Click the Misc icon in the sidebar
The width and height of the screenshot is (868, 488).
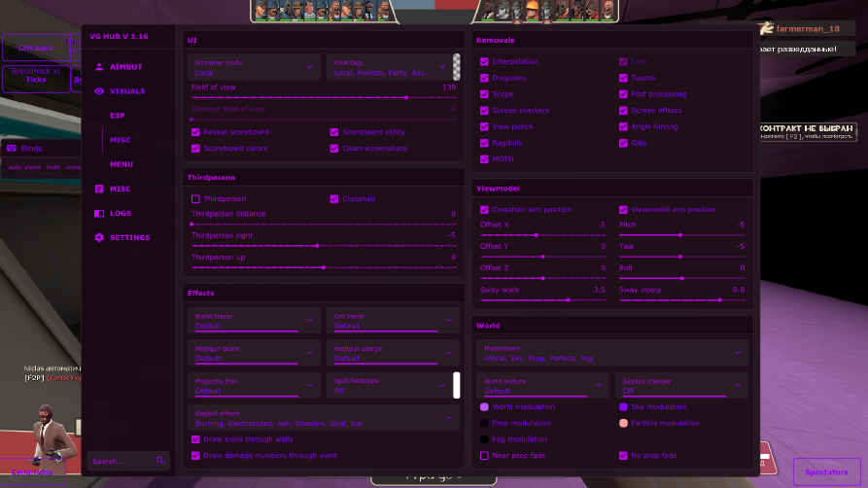click(x=99, y=189)
